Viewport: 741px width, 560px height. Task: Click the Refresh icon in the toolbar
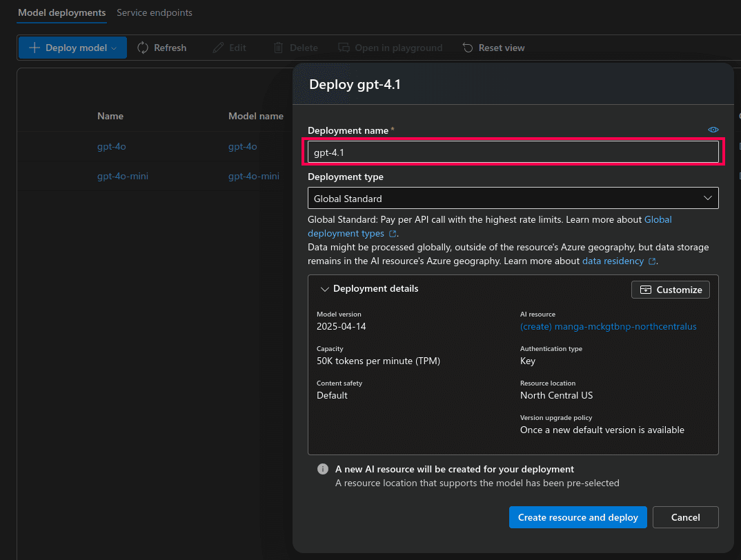(x=143, y=47)
